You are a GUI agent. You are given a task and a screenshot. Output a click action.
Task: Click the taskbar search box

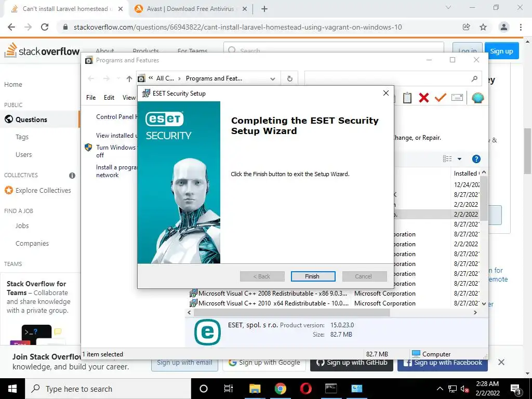click(108, 389)
